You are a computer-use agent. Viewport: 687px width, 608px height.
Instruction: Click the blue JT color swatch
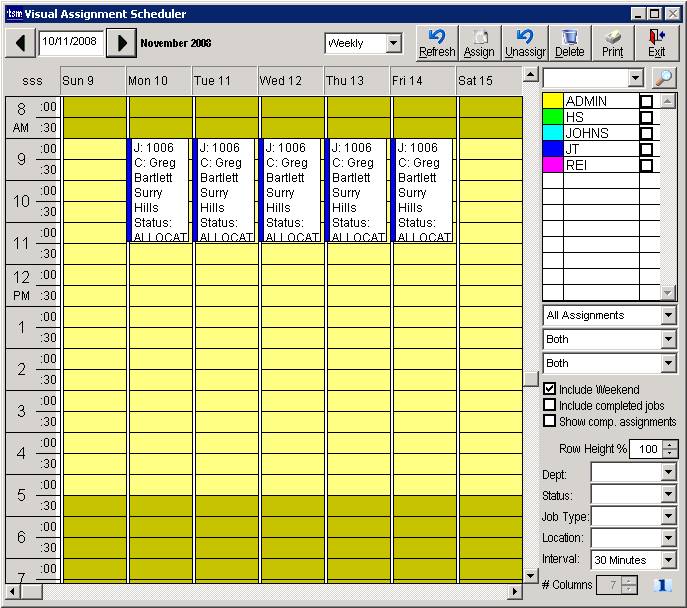tap(552, 149)
